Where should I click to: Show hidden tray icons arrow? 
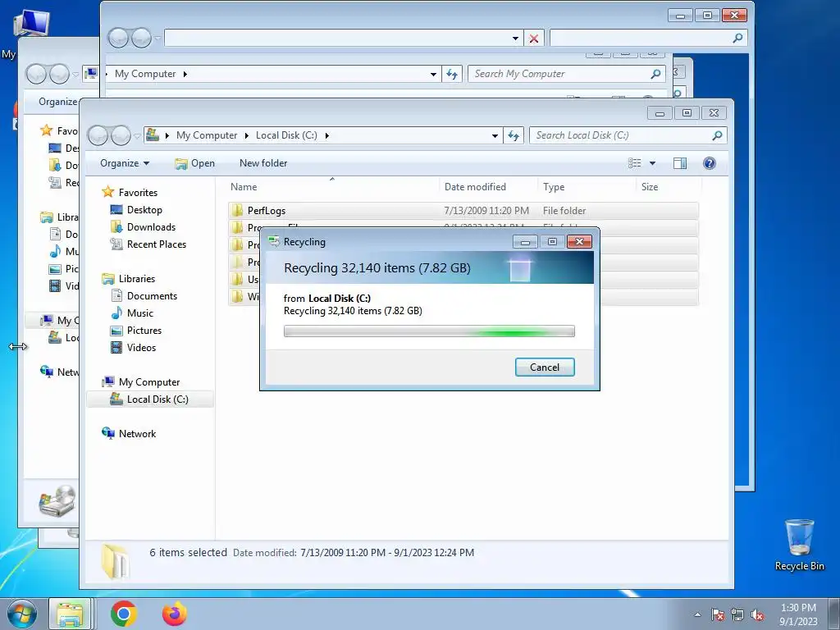click(697, 614)
